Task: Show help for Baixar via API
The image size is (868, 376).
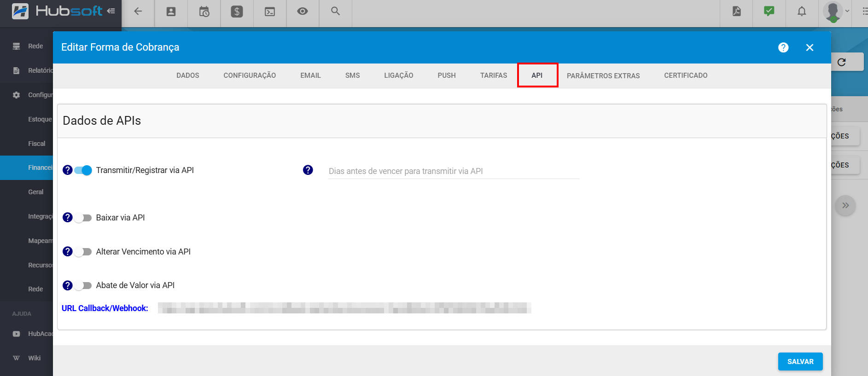Action: (x=68, y=217)
